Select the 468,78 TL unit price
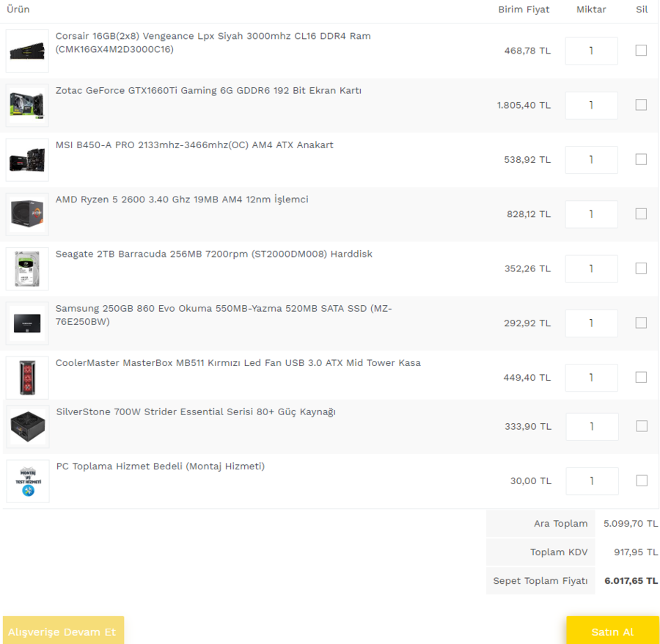 point(527,51)
